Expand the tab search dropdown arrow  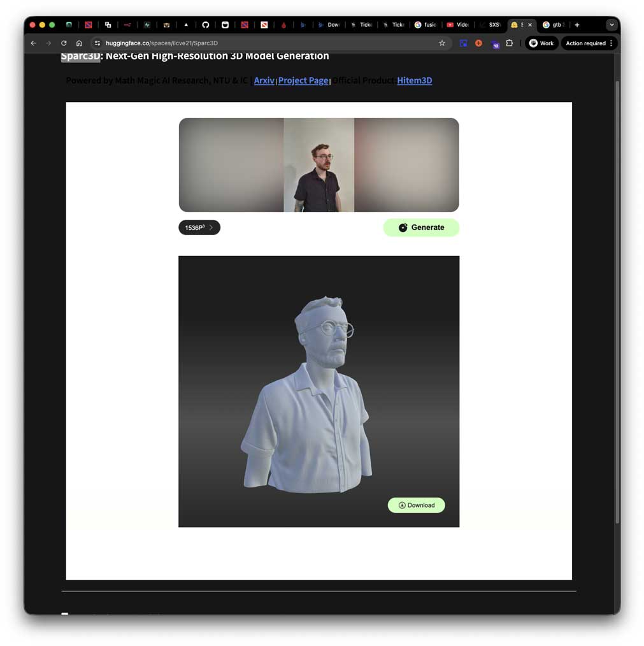[612, 25]
